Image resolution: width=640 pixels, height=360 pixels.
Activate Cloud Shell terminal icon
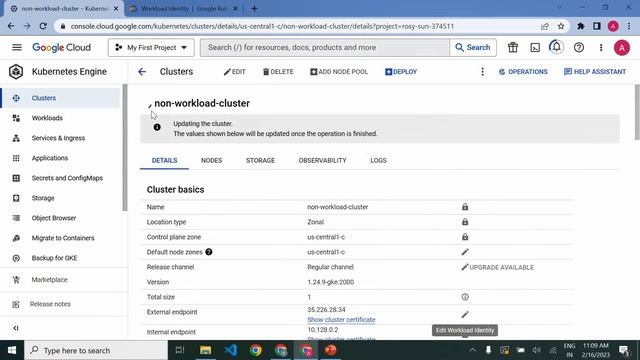coord(535,48)
